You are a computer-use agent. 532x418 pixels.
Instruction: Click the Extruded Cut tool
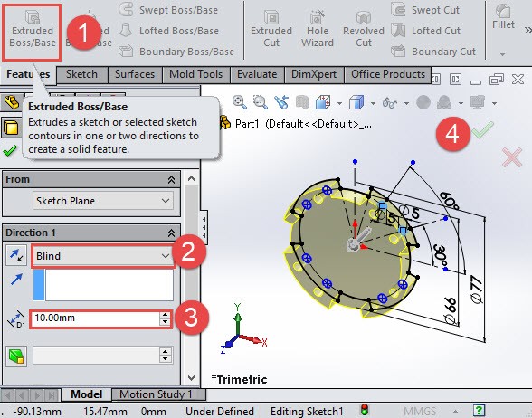pos(271,29)
